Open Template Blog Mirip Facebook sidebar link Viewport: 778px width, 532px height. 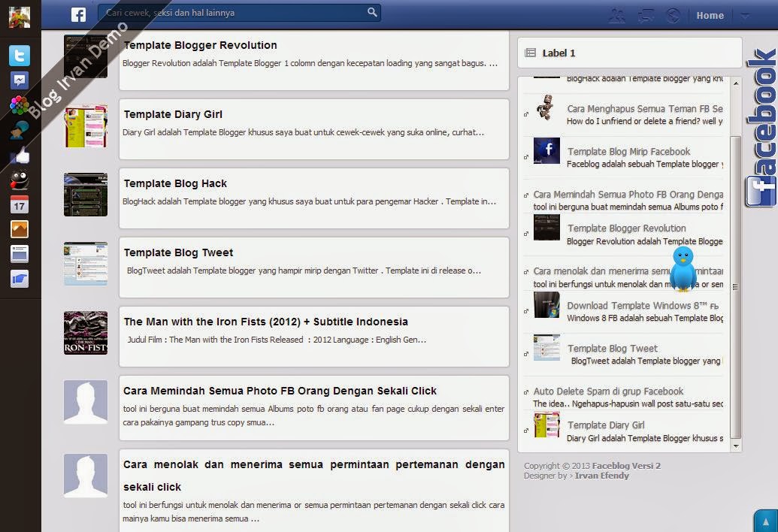(628, 151)
